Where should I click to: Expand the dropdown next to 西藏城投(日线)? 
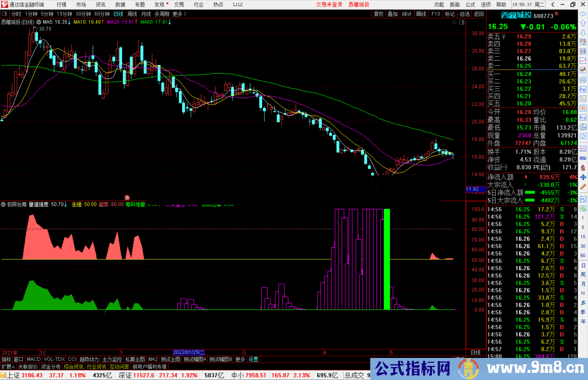(x=39, y=22)
